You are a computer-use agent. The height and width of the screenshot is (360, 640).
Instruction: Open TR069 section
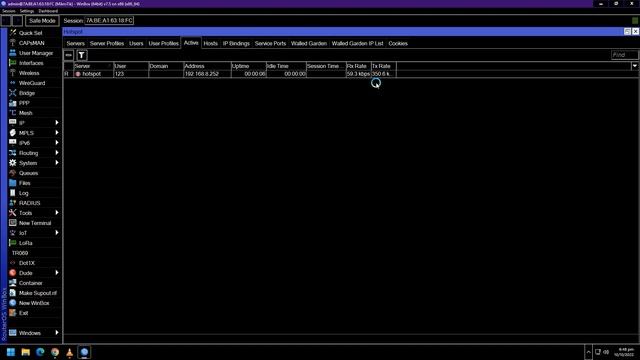tap(20, 253)
